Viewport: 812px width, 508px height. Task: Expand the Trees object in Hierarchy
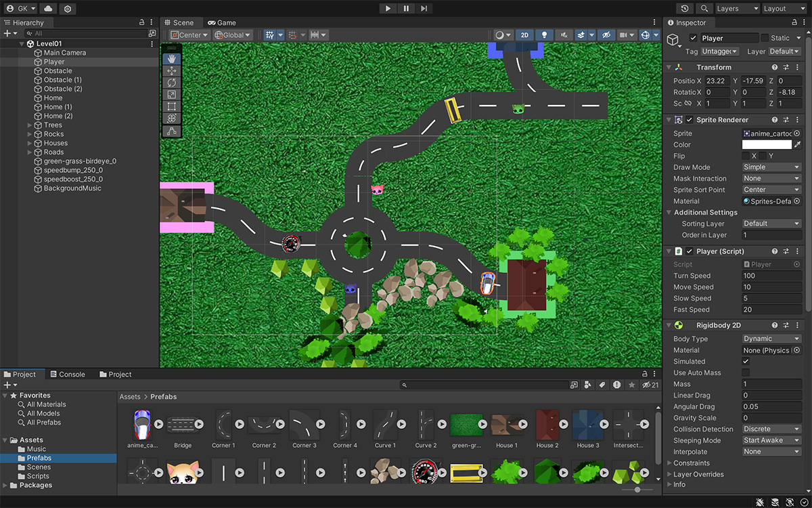coord(29,125)
